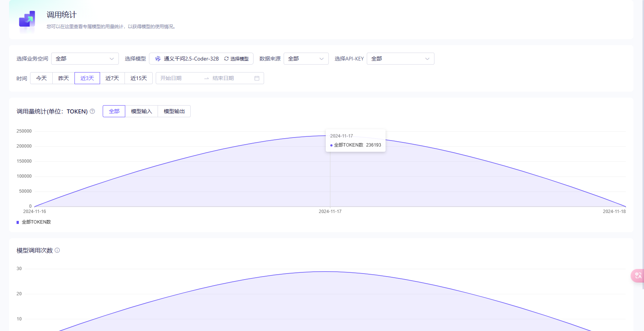Click the 选择模型 button
This screenshot has height=331, width=644.
[237, 59]
